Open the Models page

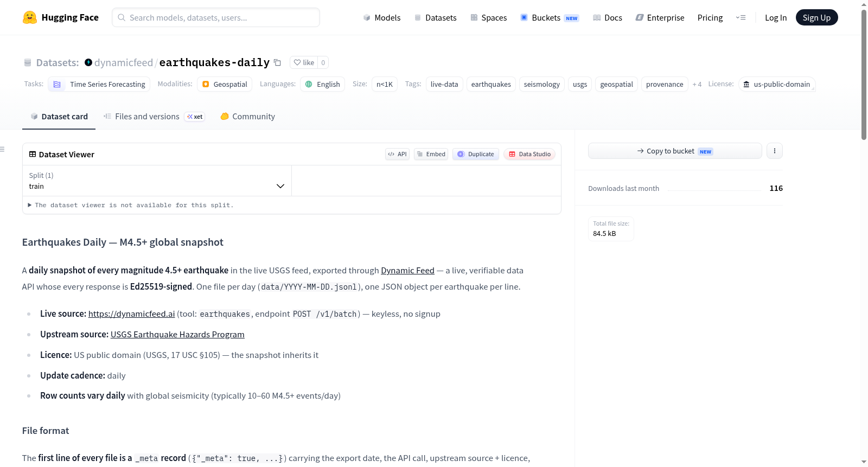382,17
